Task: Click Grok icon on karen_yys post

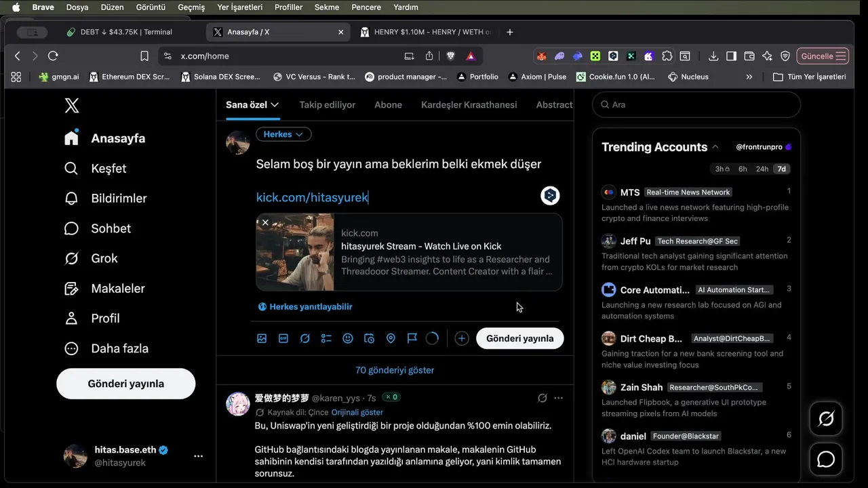Action: tap(542, 398)
